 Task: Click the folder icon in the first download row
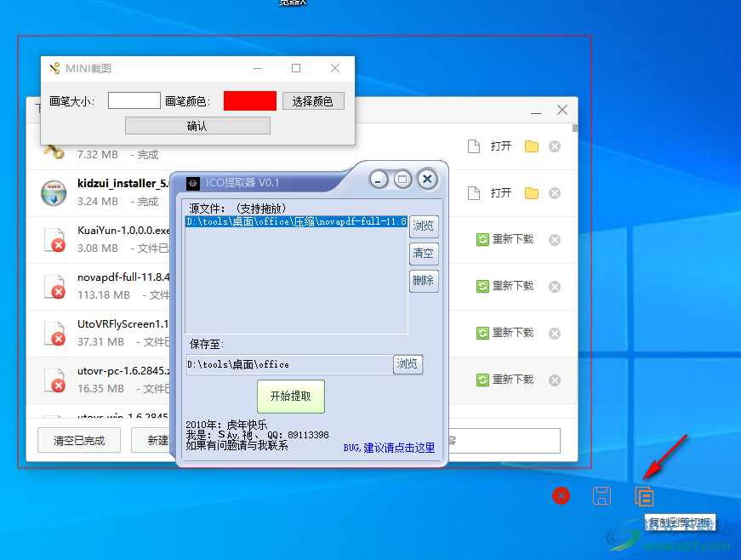click(x=532, y=146)
